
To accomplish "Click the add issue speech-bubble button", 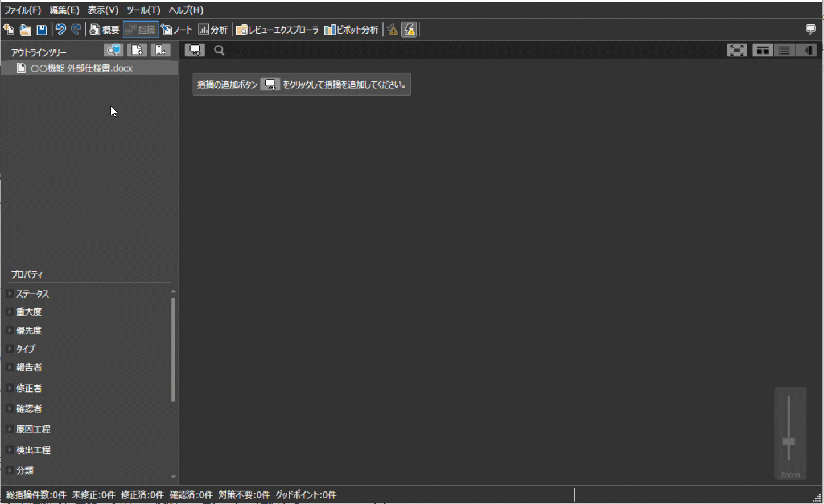I will tap(195, 51).
